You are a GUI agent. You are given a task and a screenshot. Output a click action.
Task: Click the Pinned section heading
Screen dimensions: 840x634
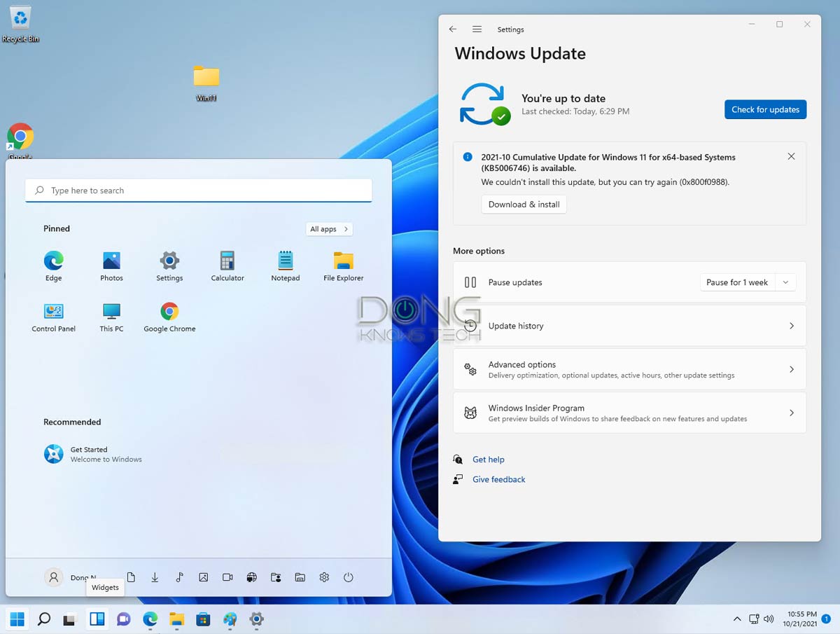pyautogui.click(x=57, y=228)
